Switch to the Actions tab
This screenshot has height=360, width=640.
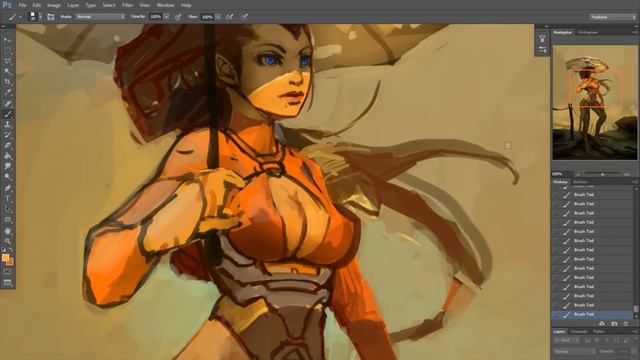[x=580, y=182]
